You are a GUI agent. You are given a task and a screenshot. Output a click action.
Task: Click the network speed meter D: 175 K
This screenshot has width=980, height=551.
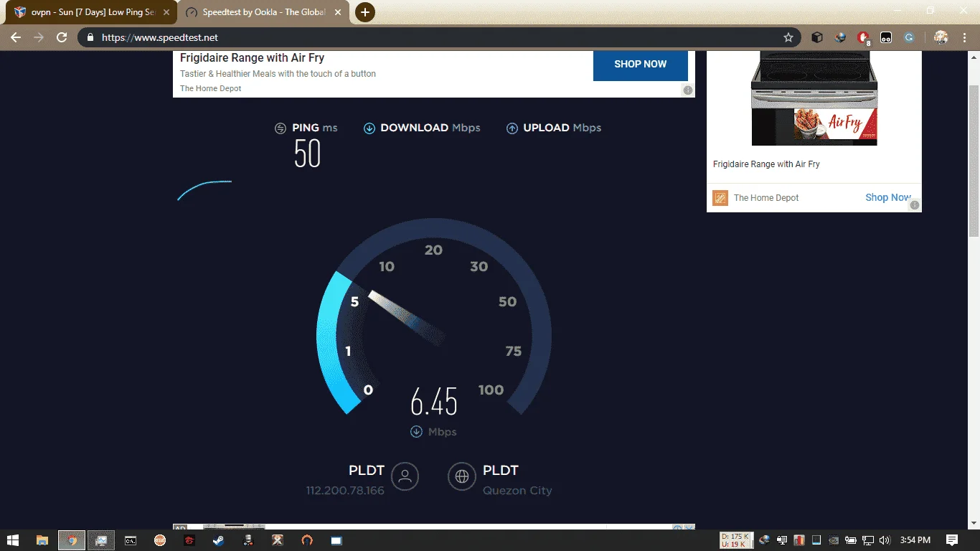pos(736,540)
